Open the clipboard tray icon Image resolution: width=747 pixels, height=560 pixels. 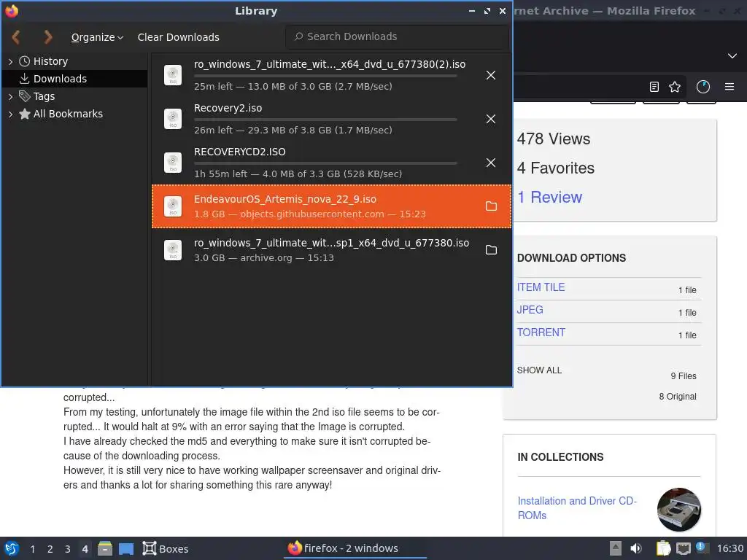[663, 548]
